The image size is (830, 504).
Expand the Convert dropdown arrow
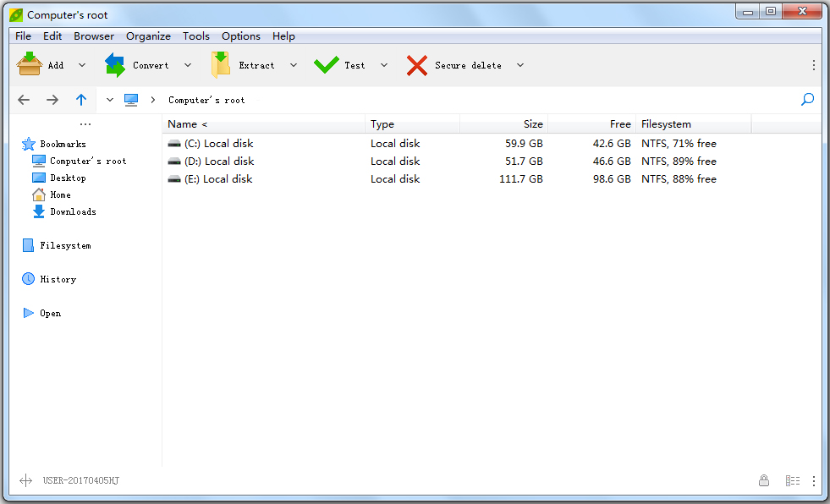(x=187, y=65)
